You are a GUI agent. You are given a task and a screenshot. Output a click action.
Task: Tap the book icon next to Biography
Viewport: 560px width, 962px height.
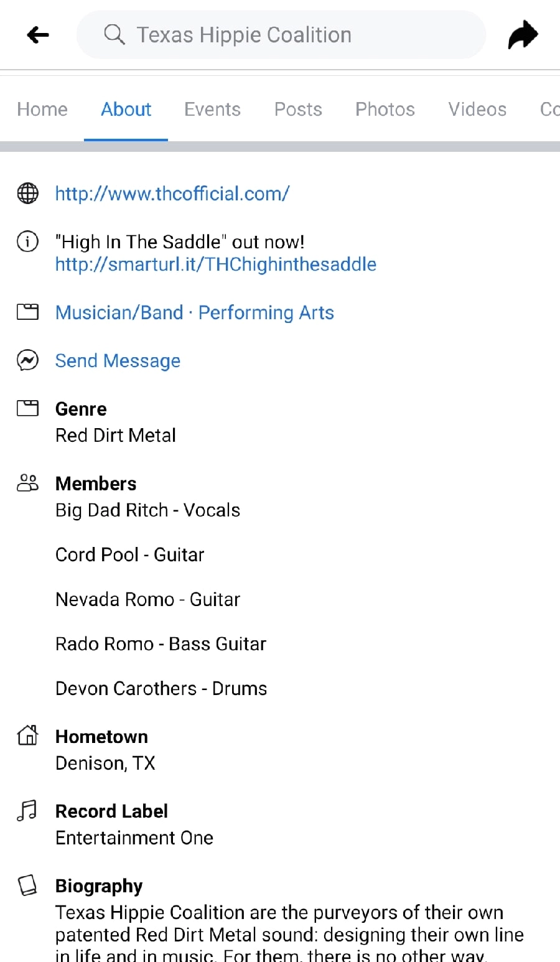pos(27,884)
